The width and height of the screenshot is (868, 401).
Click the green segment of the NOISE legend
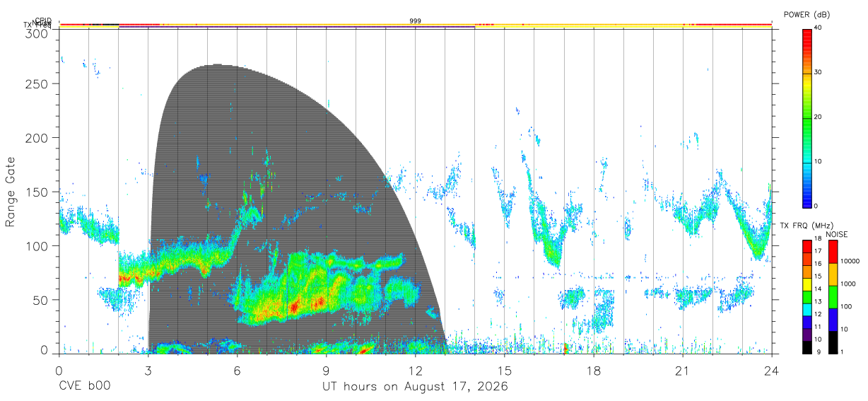pyautogui.click(x=833, y=296)
